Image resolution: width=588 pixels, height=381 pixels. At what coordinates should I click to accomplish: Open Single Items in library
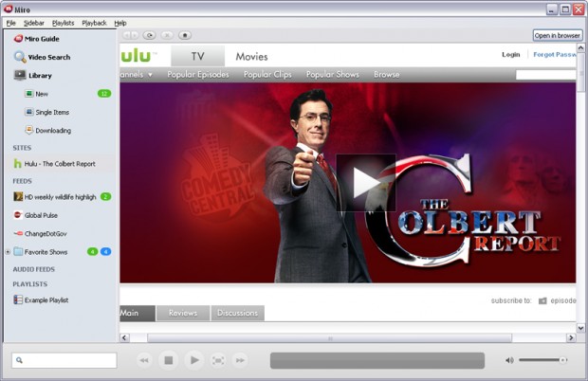(46, 112)
